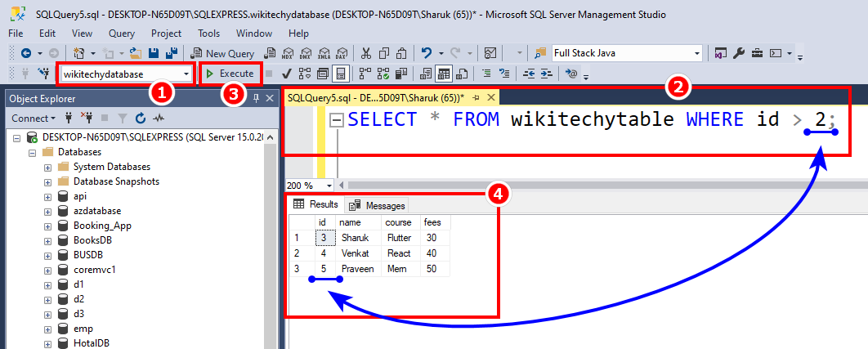This screenshot has width=868, height=349.
Task: Pin the Object Explorer panel
Action: 255,98
